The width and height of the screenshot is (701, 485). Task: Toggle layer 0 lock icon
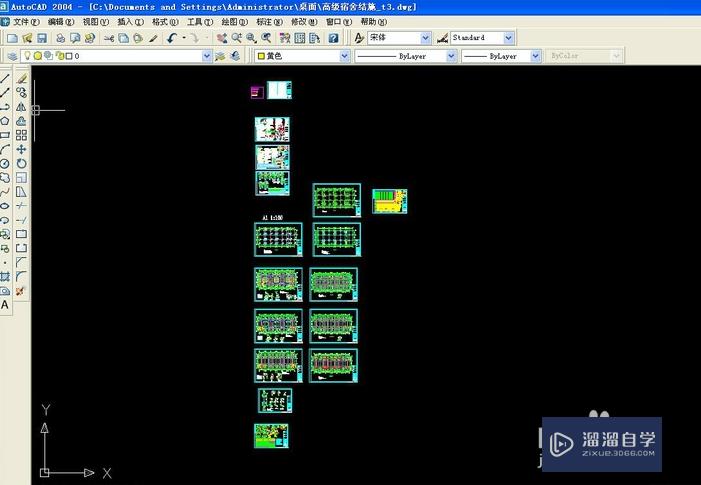[60, 56]
